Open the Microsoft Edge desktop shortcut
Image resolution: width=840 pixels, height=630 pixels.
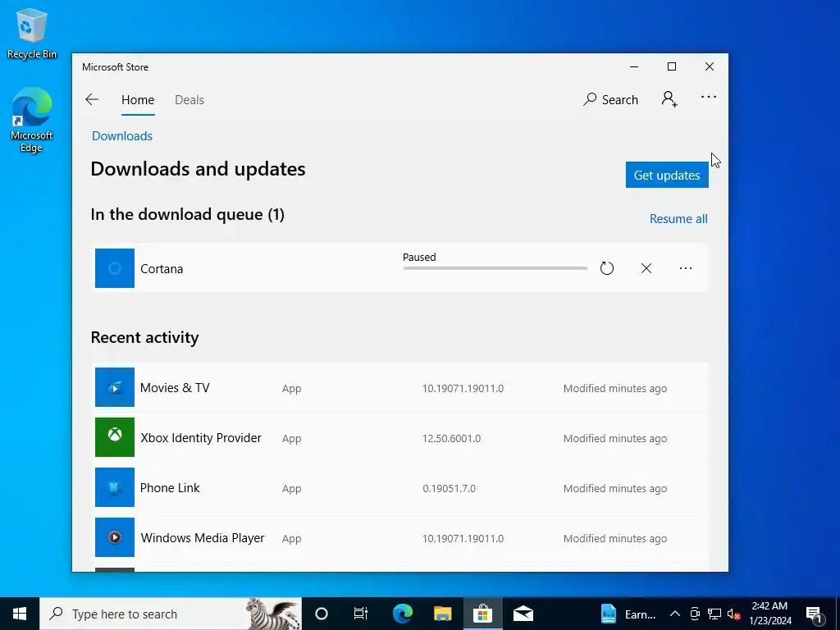(x=32, y=120)
